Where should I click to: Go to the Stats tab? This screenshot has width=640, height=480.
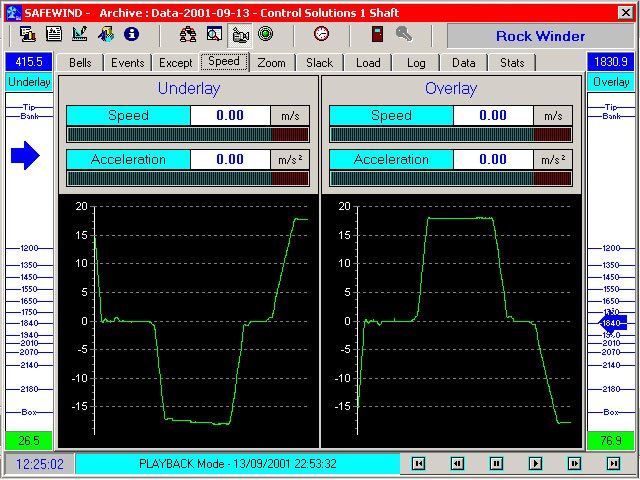[512, 63]
